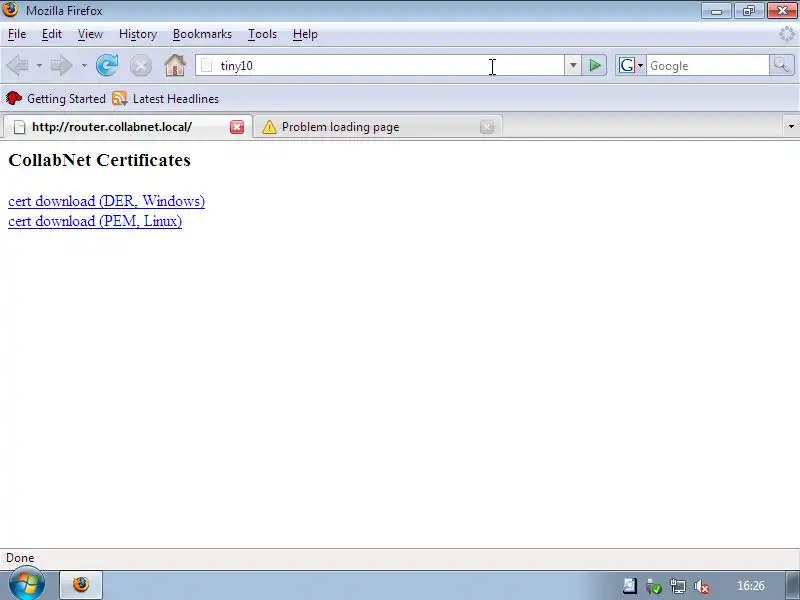This screenshot has width=800, height=600.
Task: Open the Bookmarks menu
Action: (202, 34)
